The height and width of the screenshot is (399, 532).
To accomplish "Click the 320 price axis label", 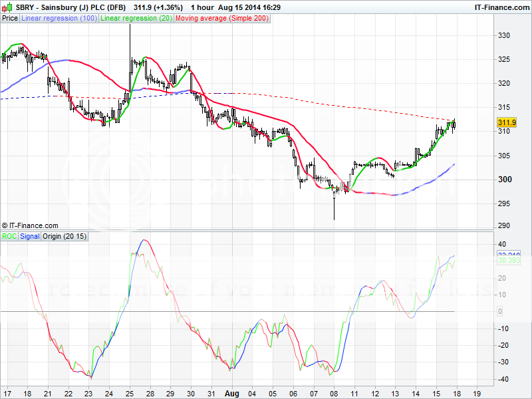I will (504, 84).
